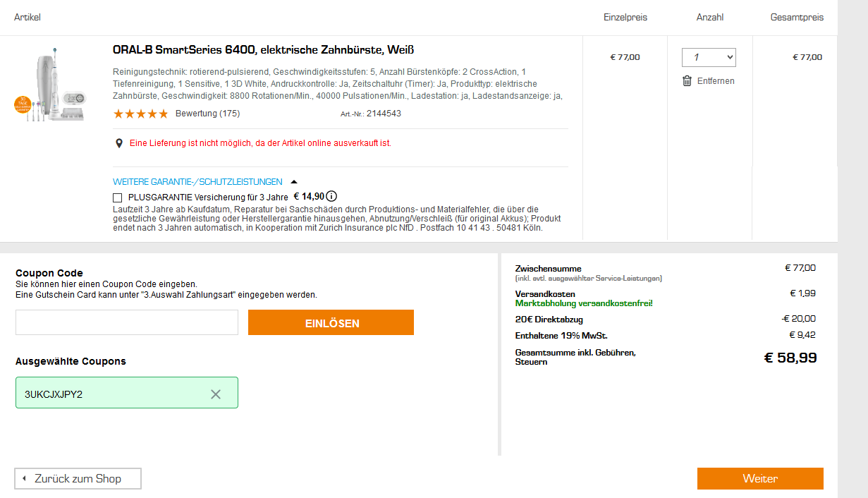Open the Anzahl quantity dropdown
Screen dimensions: 868x498
pyautogui.click(x=709, y=57)
